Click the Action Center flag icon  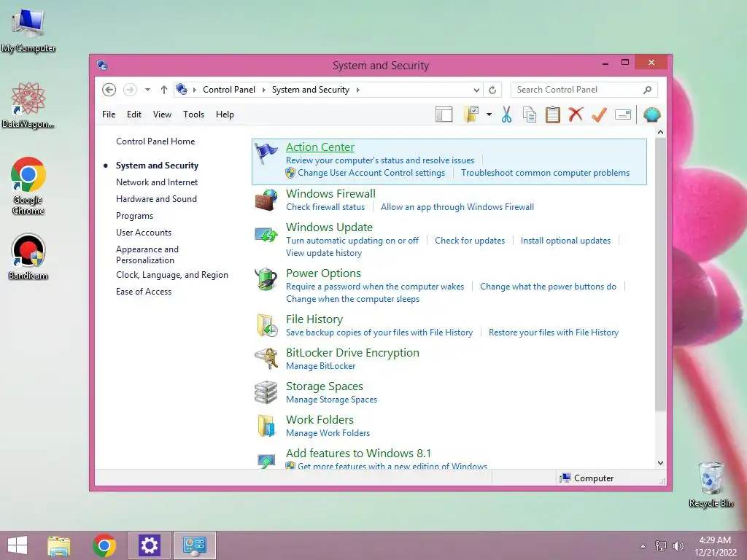[266, 153]
